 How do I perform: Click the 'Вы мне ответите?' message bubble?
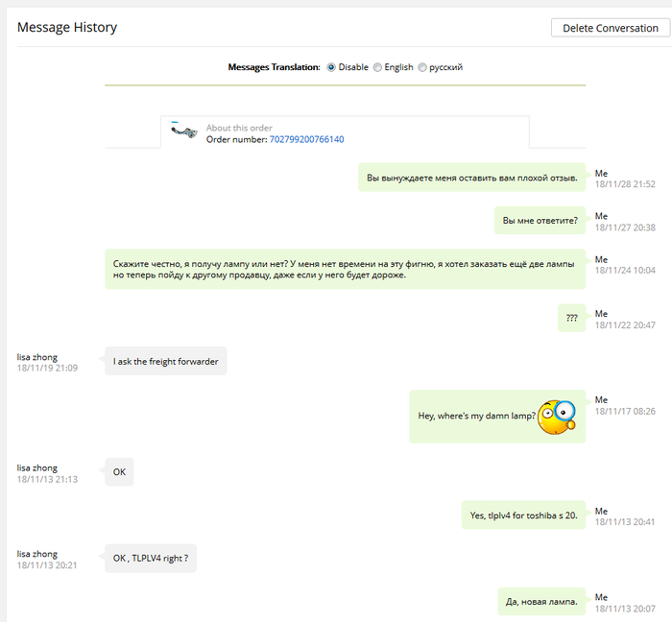click(540, 221)
